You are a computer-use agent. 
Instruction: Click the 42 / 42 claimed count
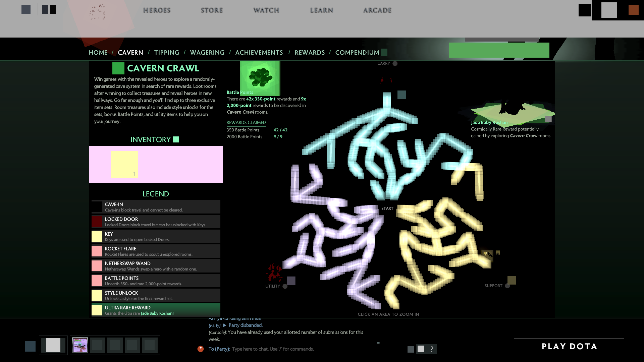[280, 130]
